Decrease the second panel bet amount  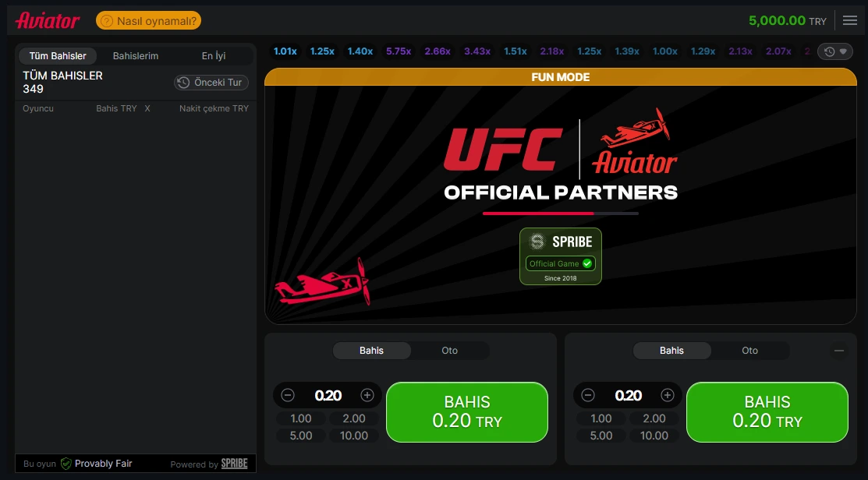(588, 395)
